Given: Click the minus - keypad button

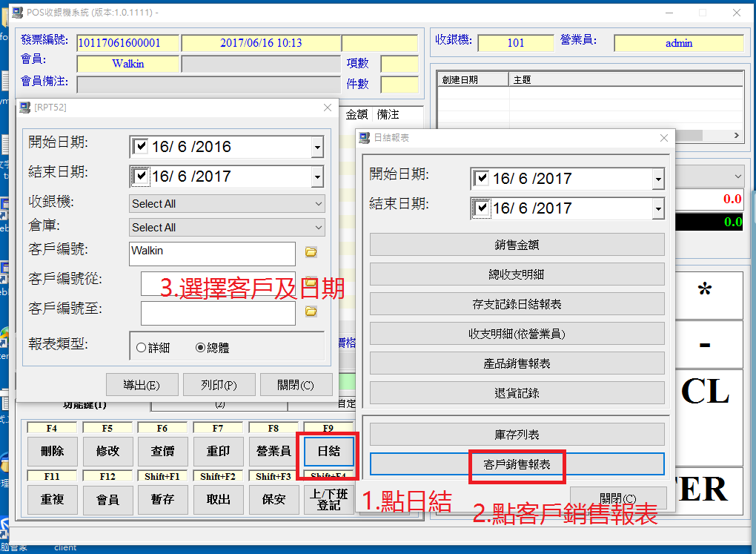Looking at the screenshot, I should 709,345.
